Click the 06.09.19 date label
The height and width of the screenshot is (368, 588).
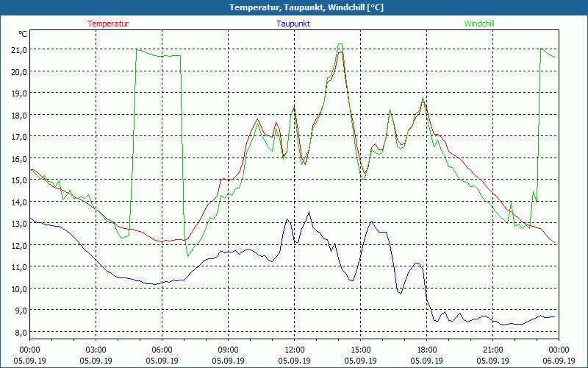559,361
